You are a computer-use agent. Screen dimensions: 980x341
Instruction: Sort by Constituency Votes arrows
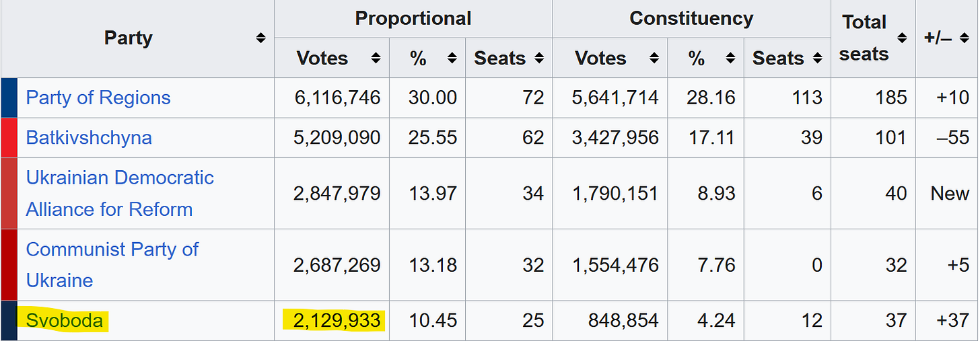coord(654,58)
